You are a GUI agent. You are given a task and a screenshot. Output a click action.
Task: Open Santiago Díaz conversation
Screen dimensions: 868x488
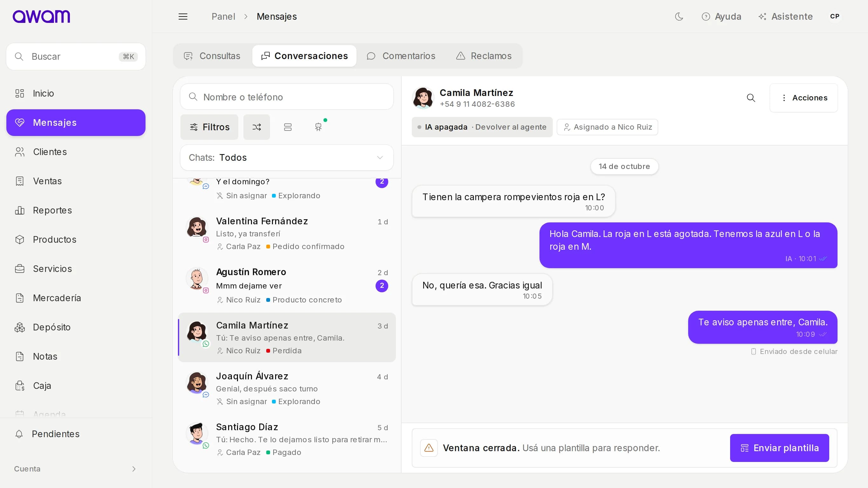click(x=287, y=439)
